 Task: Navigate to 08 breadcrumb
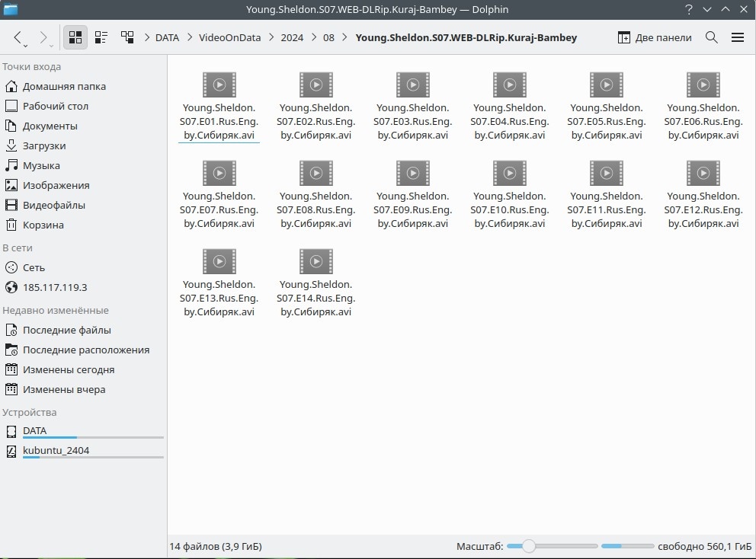[x=328, y=37]
